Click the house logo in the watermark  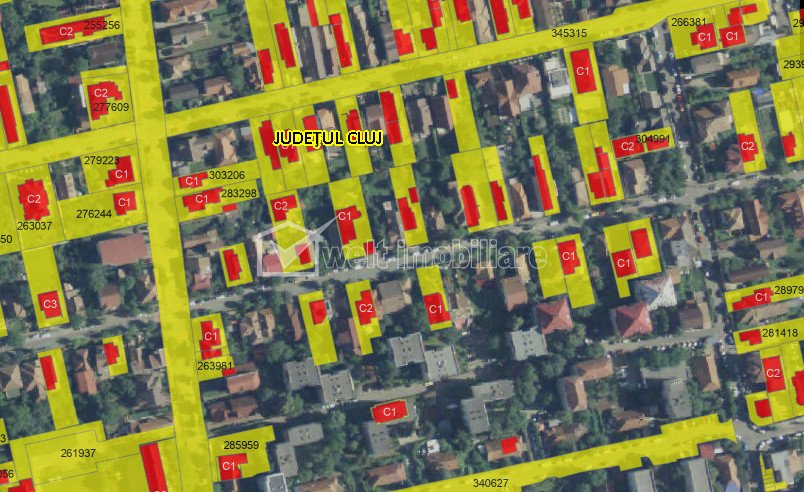pyautogui.click(x=286, y=248)
